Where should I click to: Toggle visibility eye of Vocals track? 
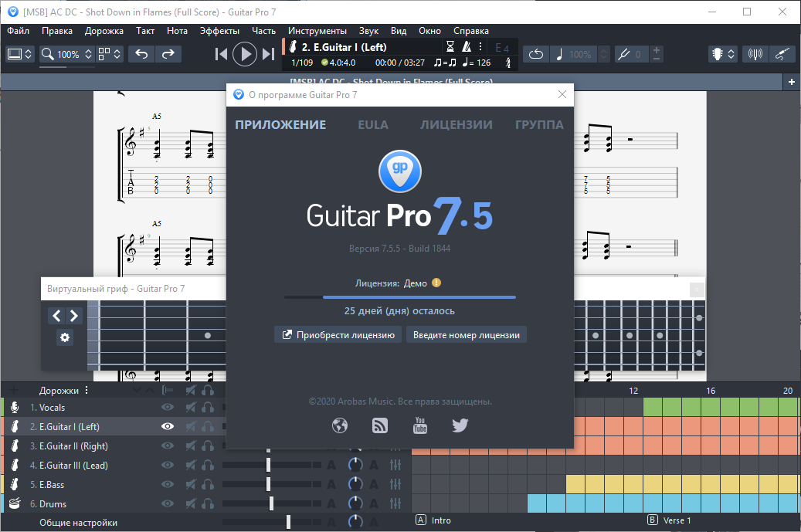click(168, 407)
